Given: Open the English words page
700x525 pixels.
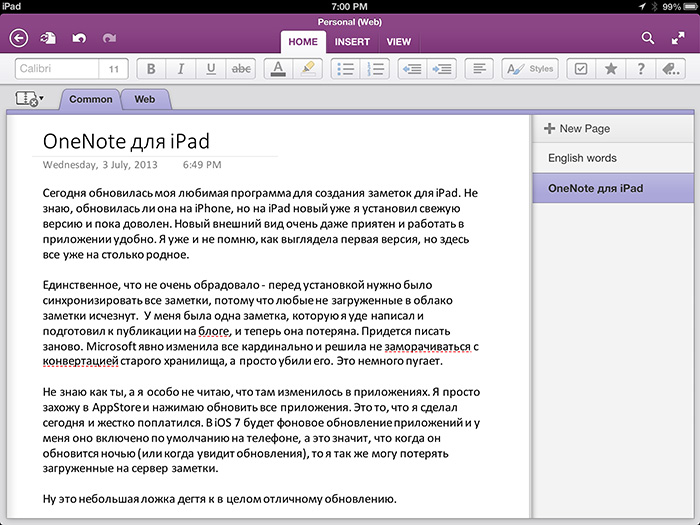Looking at the screenshot, I should pyautogui.click(x=613, y=158).
